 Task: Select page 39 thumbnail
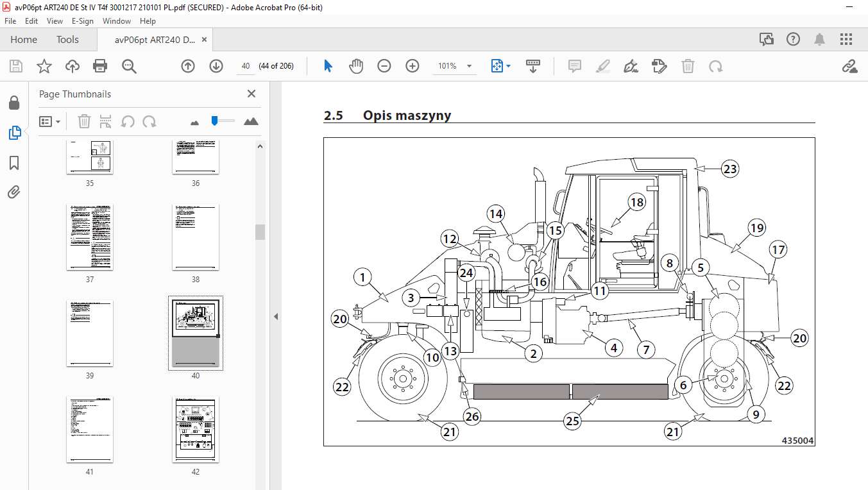(x=90, y=334)
